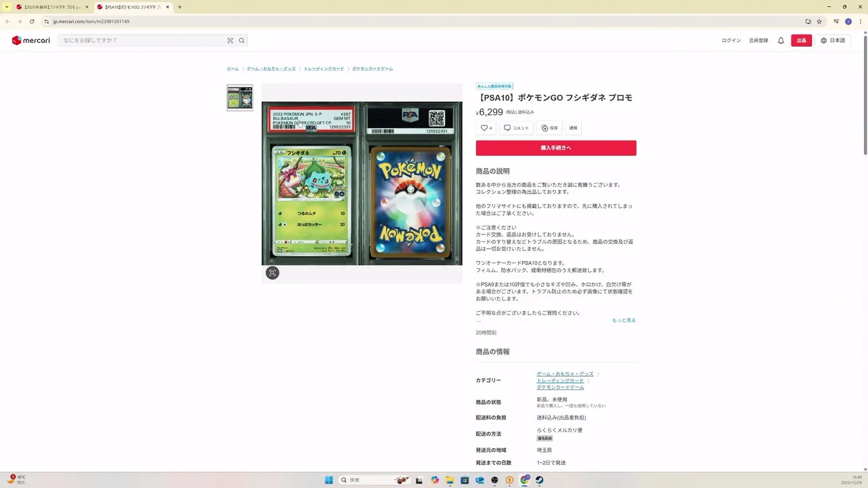Open category link ゲーム・おもちゃ・グッズ in item info
The image size is (868, 488).
[x=565, y=374]
